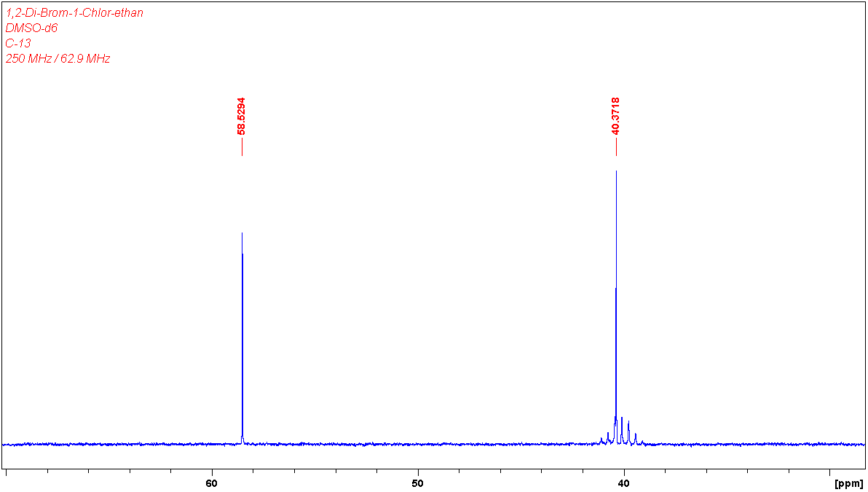
Task: Click the 58.5294 peak label
Action: pyautogui.click(x=241, y=116)
